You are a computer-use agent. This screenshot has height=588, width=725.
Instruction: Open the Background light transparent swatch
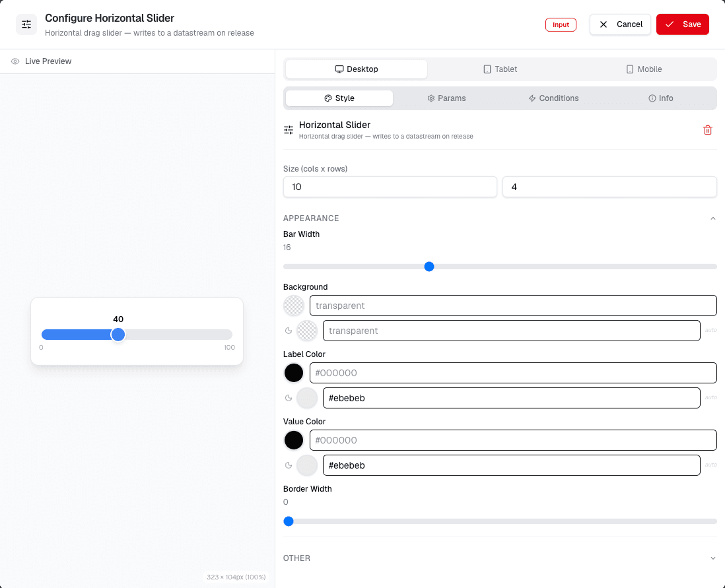[294, 306]
